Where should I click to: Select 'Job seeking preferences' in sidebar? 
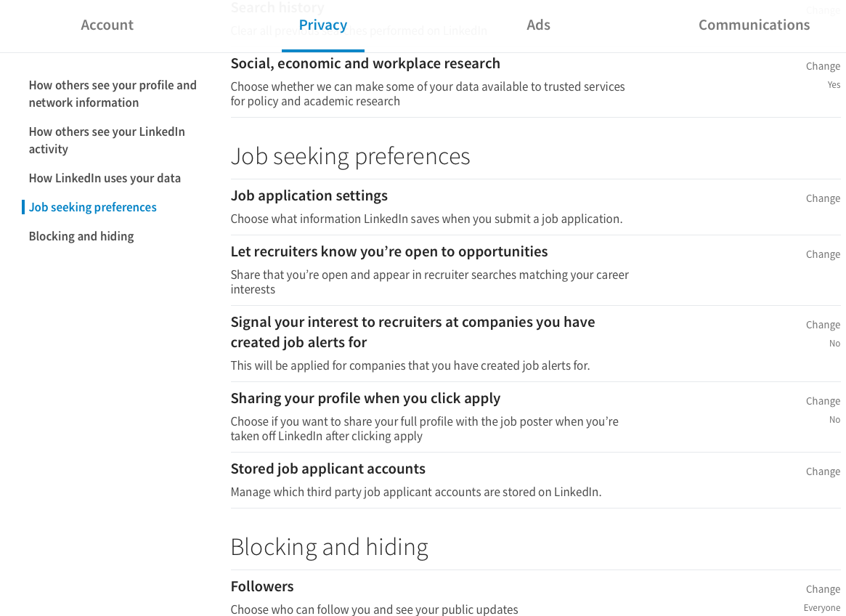click(x=93, y=207)
